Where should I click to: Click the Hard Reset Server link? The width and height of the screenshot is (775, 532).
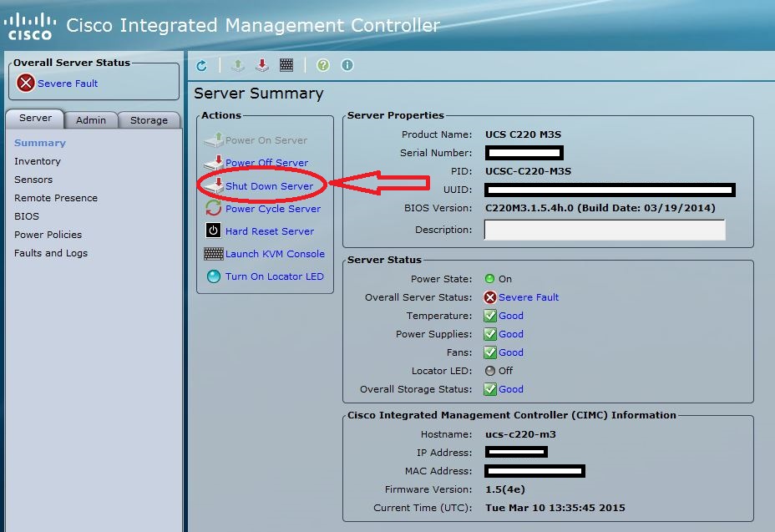click(270, 231)
